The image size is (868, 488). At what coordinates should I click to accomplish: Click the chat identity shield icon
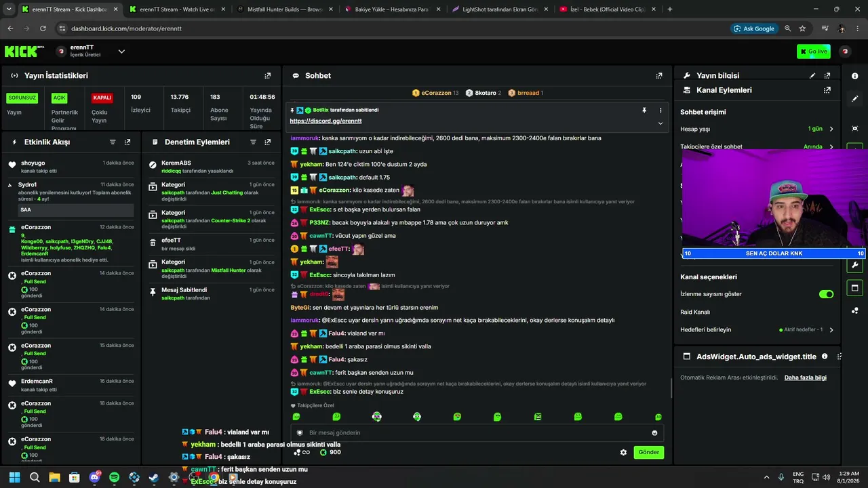[300, 433]
